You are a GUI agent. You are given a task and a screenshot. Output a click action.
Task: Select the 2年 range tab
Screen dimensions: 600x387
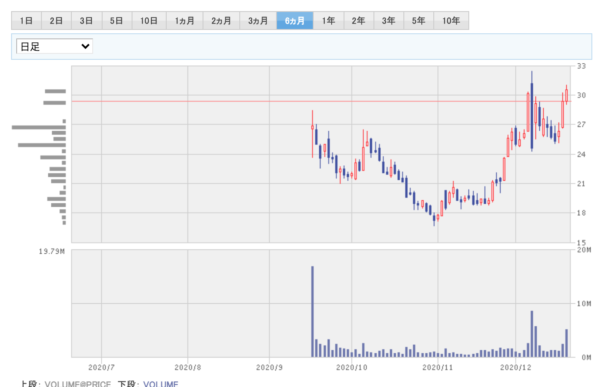point(359,21)
